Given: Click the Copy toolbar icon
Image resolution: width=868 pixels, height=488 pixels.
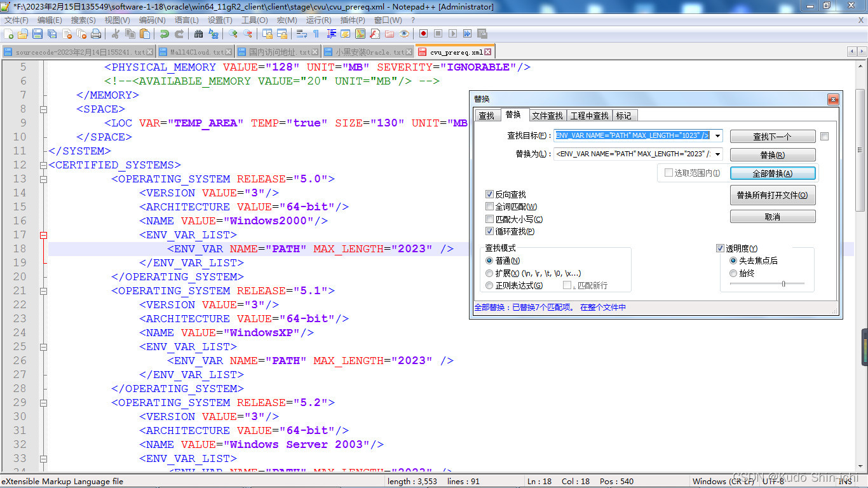Looking at the screenshot, I should pos(130,34).
